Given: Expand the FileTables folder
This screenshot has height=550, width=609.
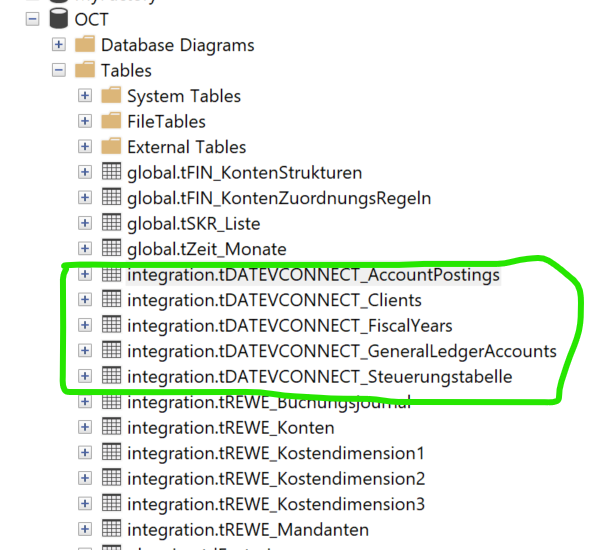Looking at the screenshot, I should click(x=85, y=121).
